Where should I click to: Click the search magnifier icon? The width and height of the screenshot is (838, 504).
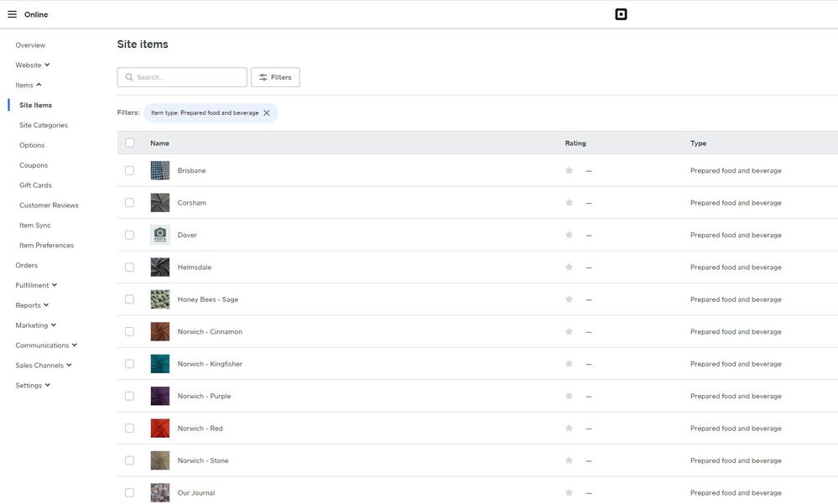tap(129, 77)
